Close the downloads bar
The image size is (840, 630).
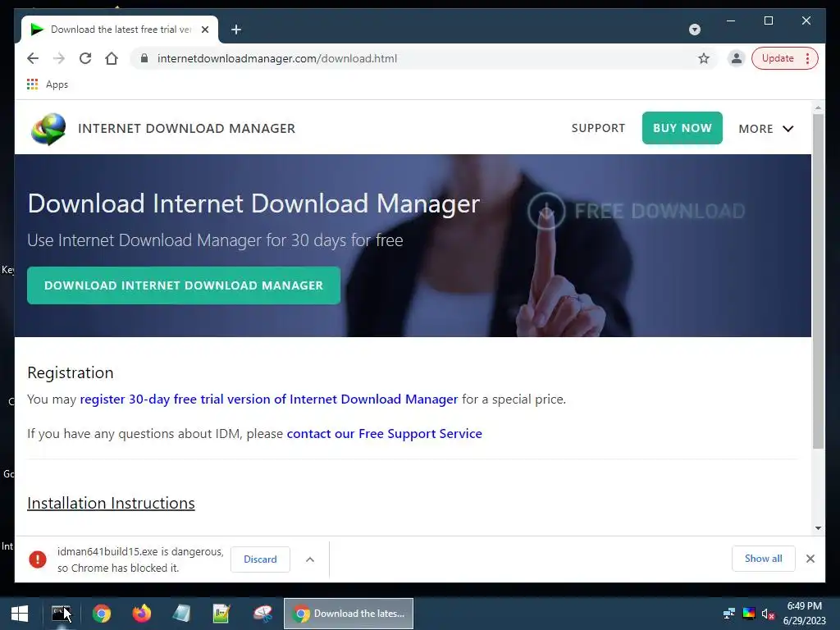tap(810, 559)
